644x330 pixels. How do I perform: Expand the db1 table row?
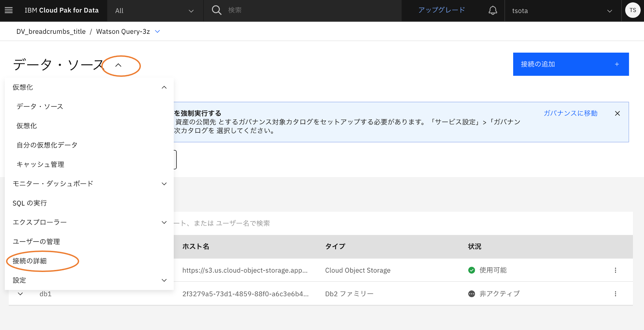tap(20, 294)
